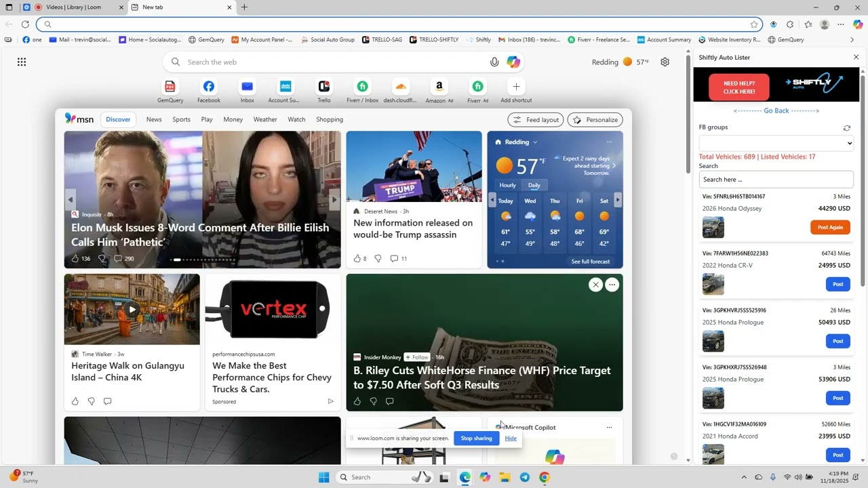The height and width of the screenshot is (488, 868).
Task: Post the 2022 Honda CR-V listing
Action: click(x=838, y=284)
